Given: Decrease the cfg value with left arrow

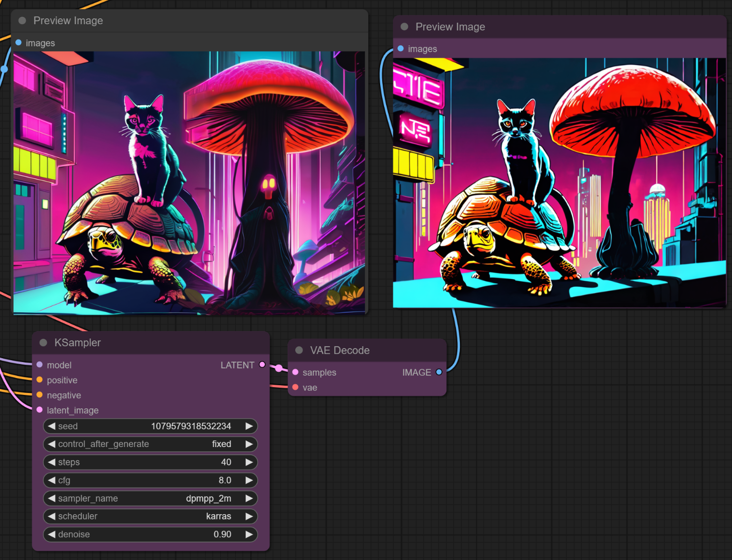Looking at the screenshot, I should (52, 480).
